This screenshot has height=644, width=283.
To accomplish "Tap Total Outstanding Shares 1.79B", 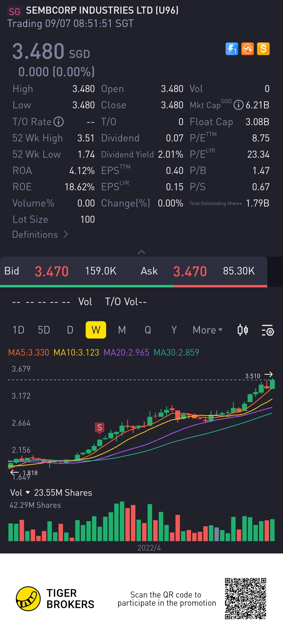I will pos(258,203).
